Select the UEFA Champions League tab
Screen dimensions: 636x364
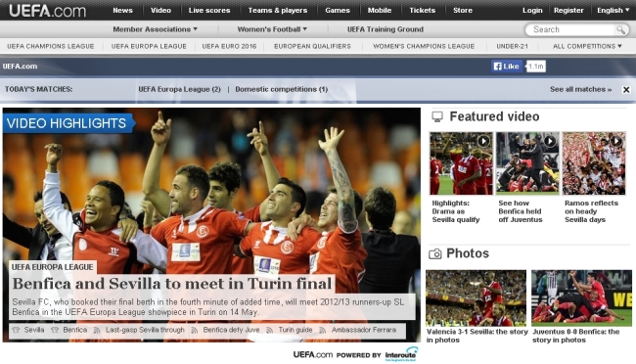[50, 46]
